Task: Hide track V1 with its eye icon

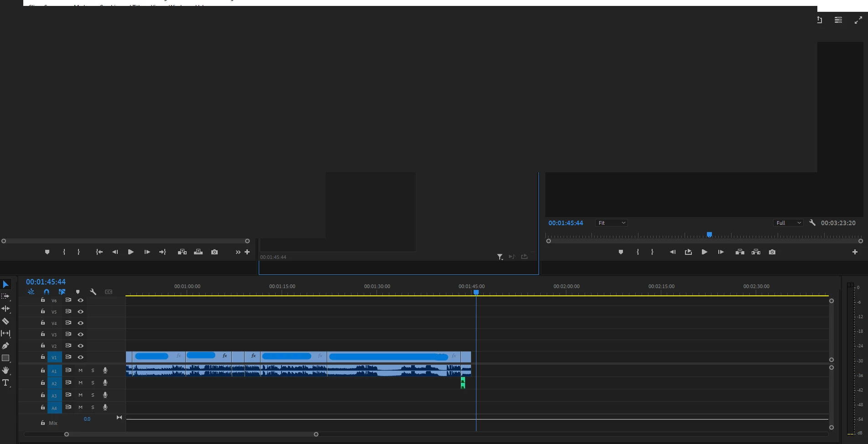Action: click(81, 357)
